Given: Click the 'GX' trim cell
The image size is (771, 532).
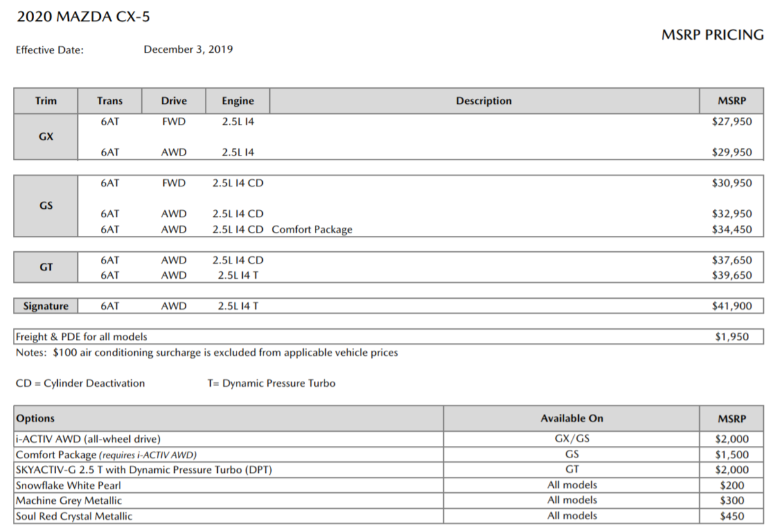Looking at the screenshot, I should pos(46,137).
